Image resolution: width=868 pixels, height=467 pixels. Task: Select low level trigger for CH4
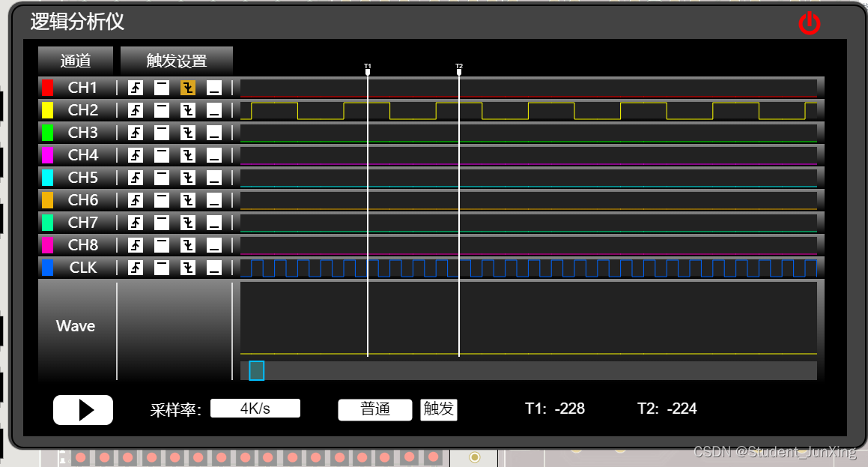(x=214, y=155)
